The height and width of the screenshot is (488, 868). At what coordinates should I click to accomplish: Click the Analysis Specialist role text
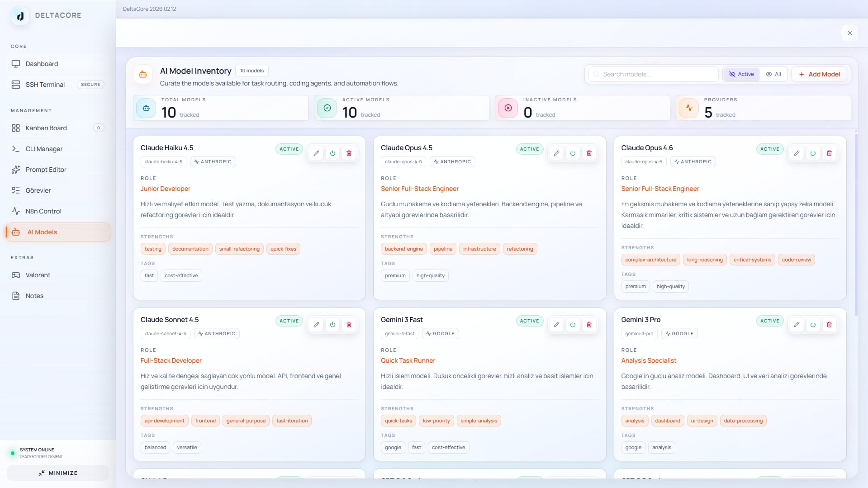click(648, 360)
